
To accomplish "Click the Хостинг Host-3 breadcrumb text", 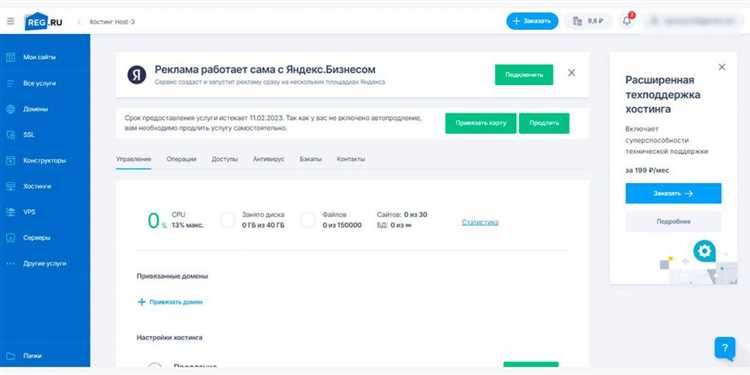I will coord(112,22).
